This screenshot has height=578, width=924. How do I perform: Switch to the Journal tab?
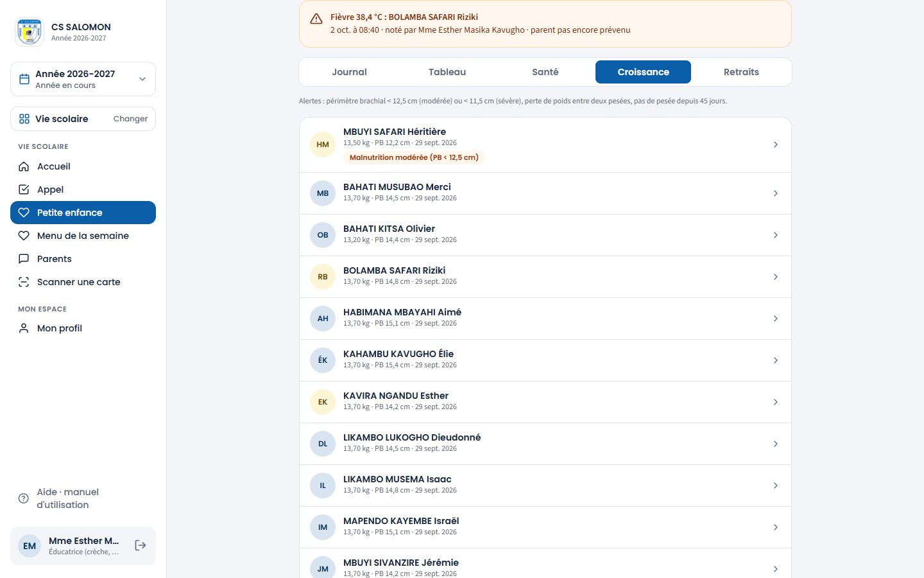click(x=349, y=72)
